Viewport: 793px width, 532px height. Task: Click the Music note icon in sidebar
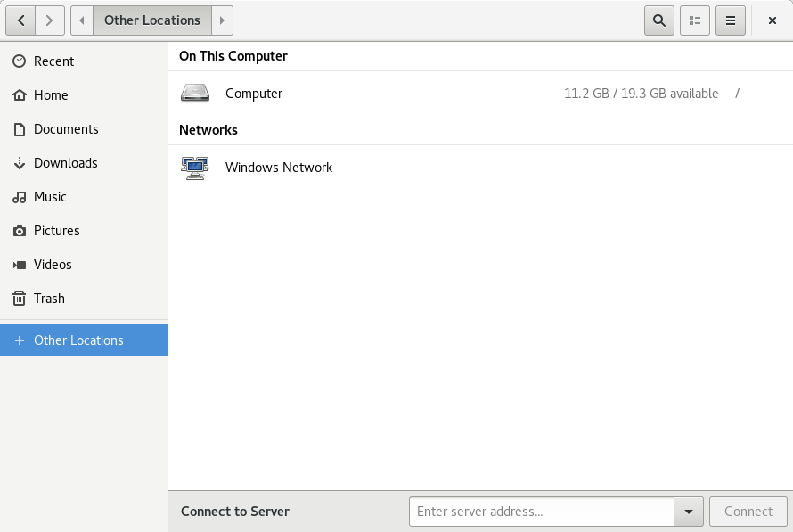(x=20, y=197)
